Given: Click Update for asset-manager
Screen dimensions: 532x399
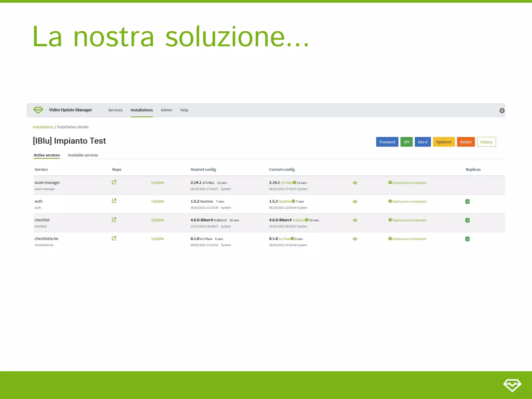Looking at the screenshot, I should (x=157, y=183).
